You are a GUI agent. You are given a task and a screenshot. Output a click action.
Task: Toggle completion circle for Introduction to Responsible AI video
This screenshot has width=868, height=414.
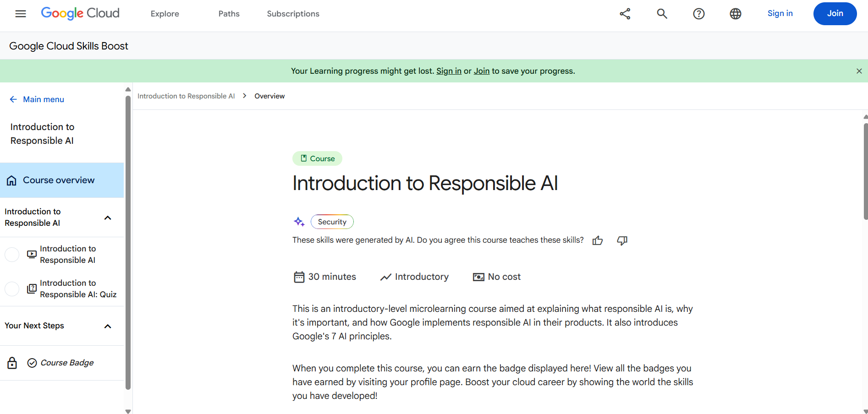[12, 254]
